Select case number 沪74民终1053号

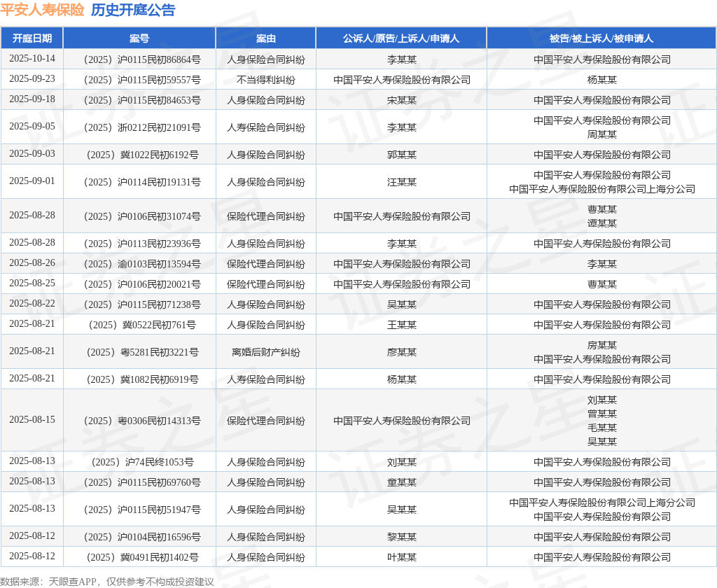coord(142,462)
